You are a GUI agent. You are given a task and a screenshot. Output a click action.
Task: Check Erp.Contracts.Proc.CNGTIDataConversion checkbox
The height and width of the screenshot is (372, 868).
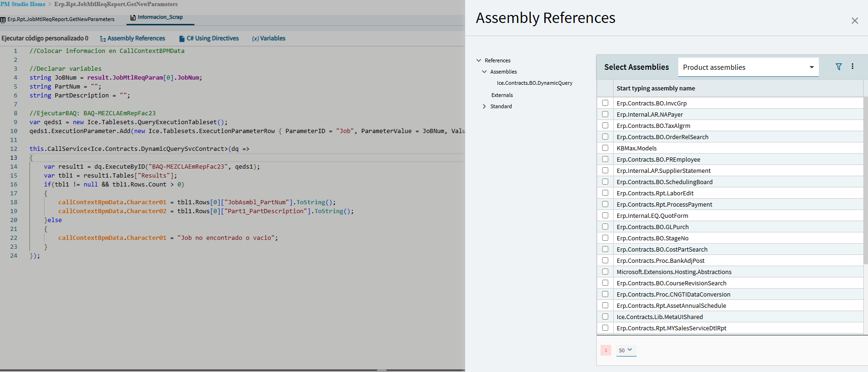pos(605,294)
